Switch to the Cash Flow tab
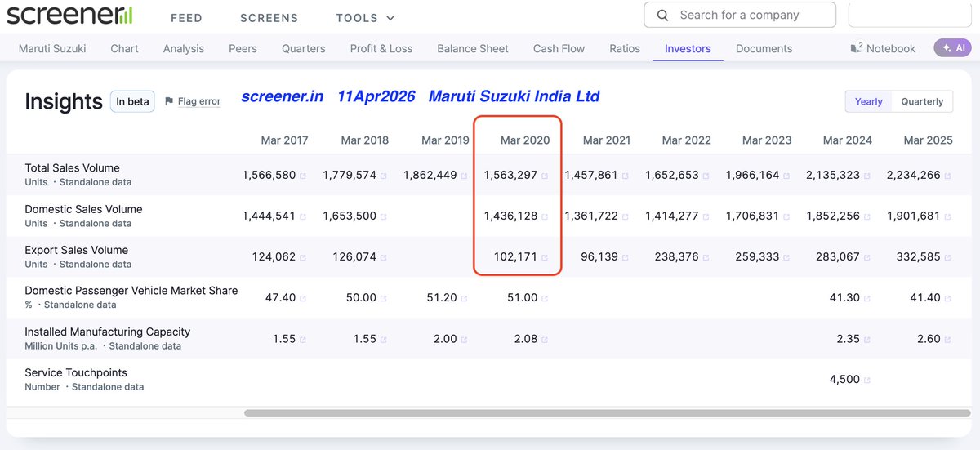Screen dimensions: 980x450 click(559, 48)
